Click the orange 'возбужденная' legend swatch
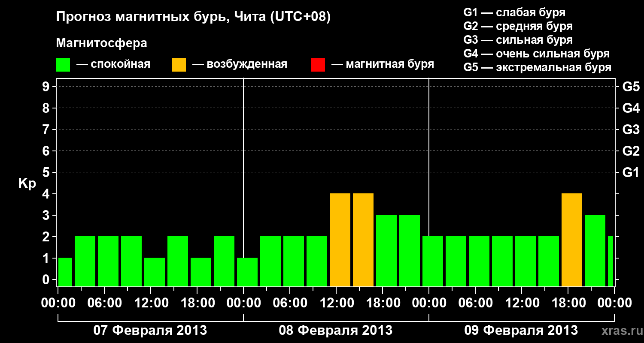This screenshot has width=644, height=343. 179,65
